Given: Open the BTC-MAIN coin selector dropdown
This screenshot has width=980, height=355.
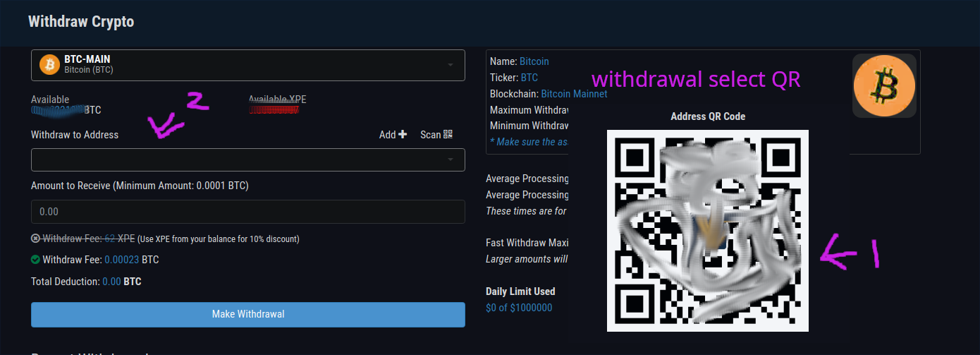Looking at the screenshot, I should (247, 65).
